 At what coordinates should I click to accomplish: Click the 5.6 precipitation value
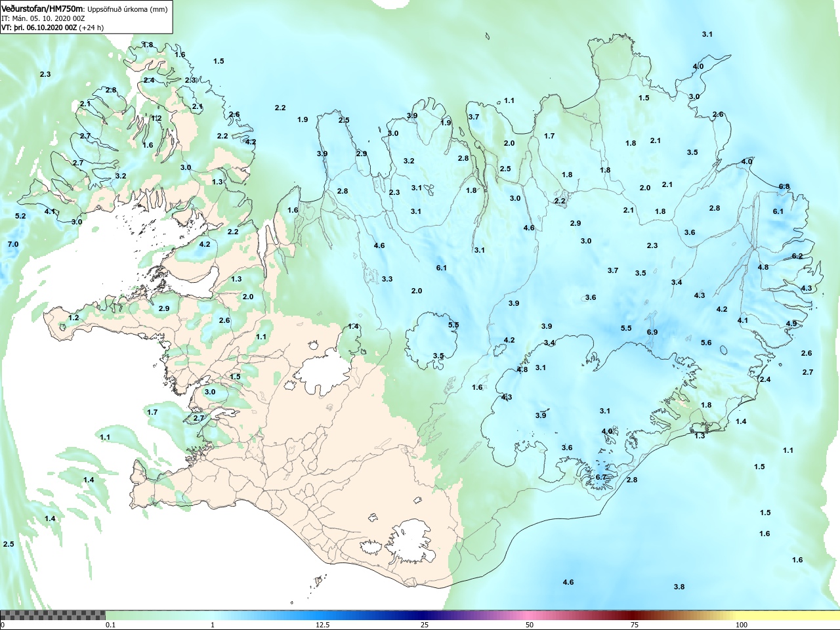(x=705, y=343)
